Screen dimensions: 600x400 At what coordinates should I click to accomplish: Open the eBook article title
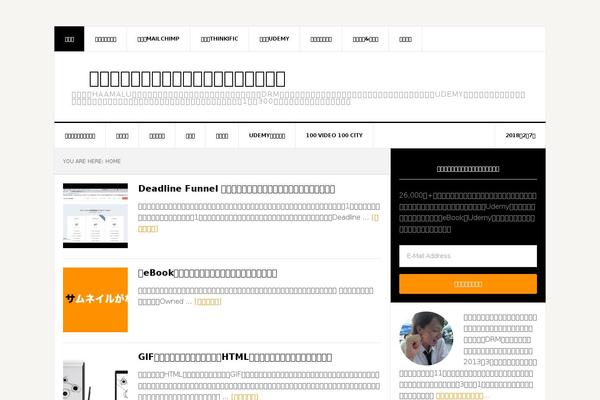point(207,273)
